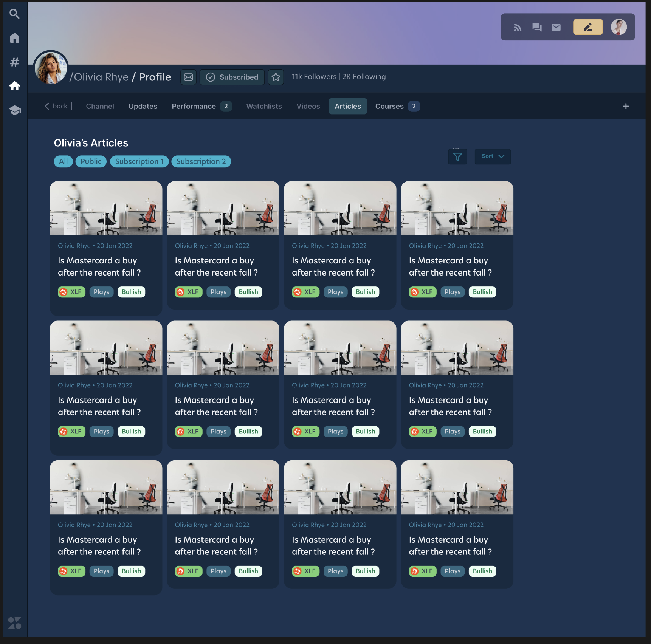Open the graduation cap courses icon

pyautogui.click(x=15, y=110)
